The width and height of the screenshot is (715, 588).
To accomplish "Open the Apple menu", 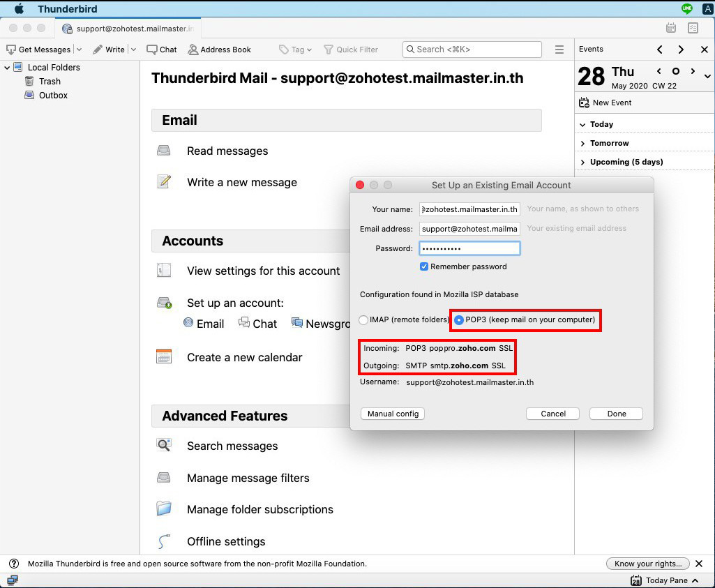I will 19,8.
